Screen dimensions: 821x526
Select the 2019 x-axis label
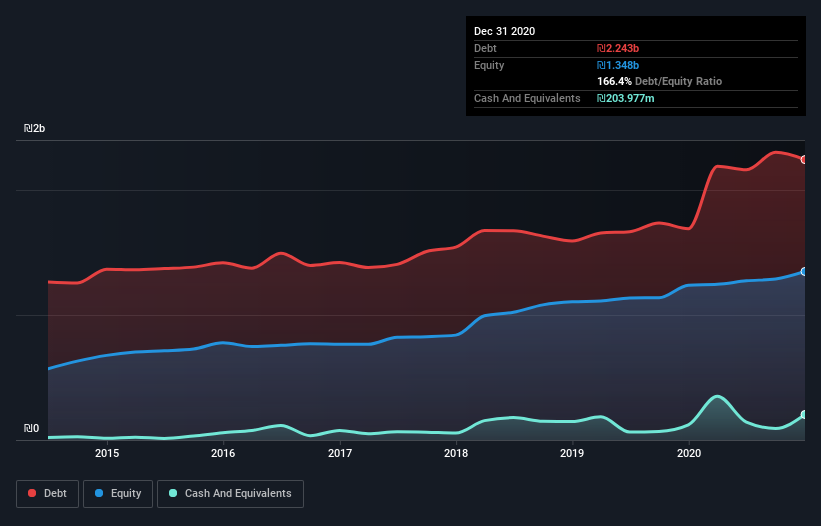[572, 453]
